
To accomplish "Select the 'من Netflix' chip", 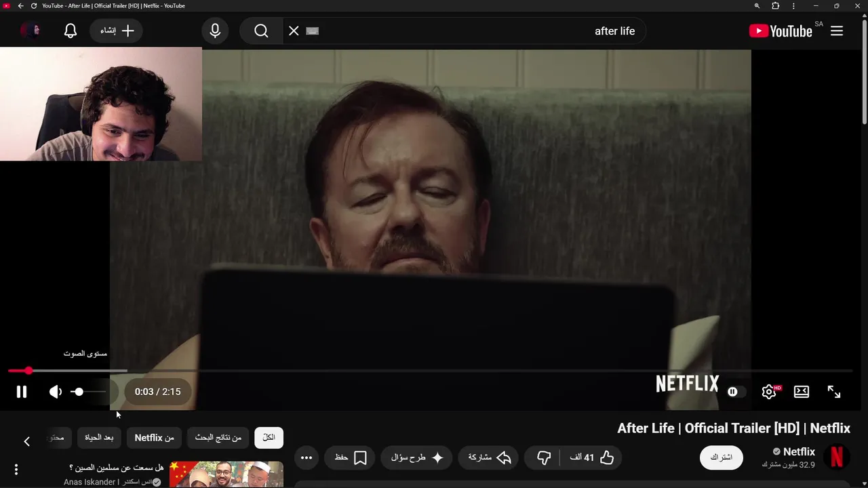I will [154, 438].
